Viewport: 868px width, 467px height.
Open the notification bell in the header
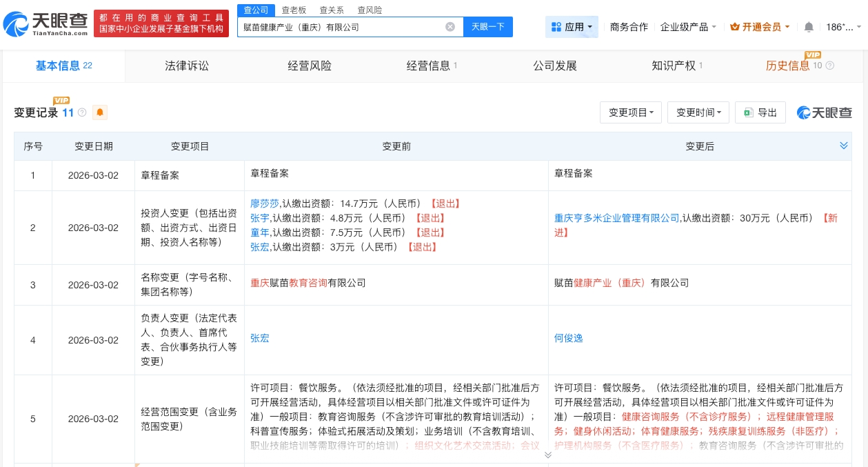point(809,27)
